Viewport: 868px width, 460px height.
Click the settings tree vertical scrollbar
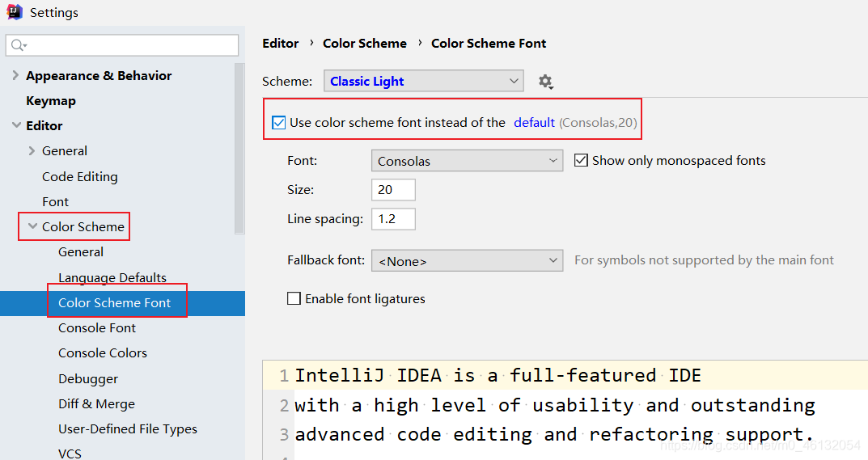pyautogui.click(x=239, y=149)
